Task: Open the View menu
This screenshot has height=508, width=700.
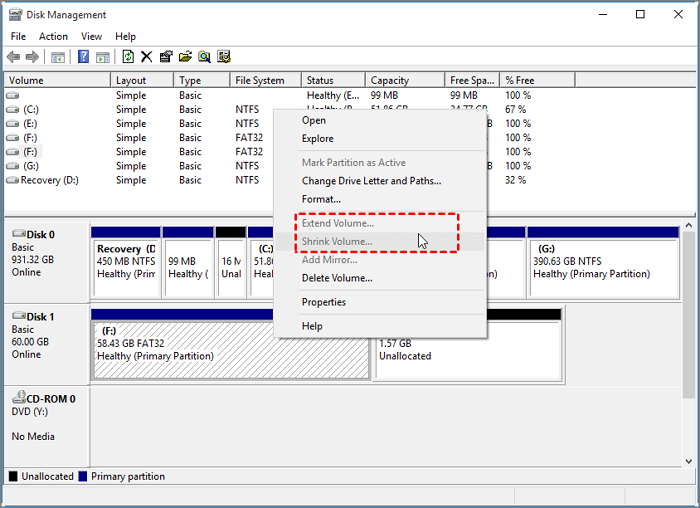Action: click(91, 36)
